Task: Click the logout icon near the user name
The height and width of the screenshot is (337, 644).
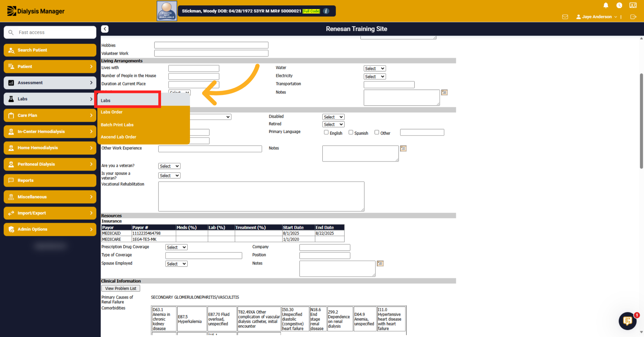Action: click(633, 17)
